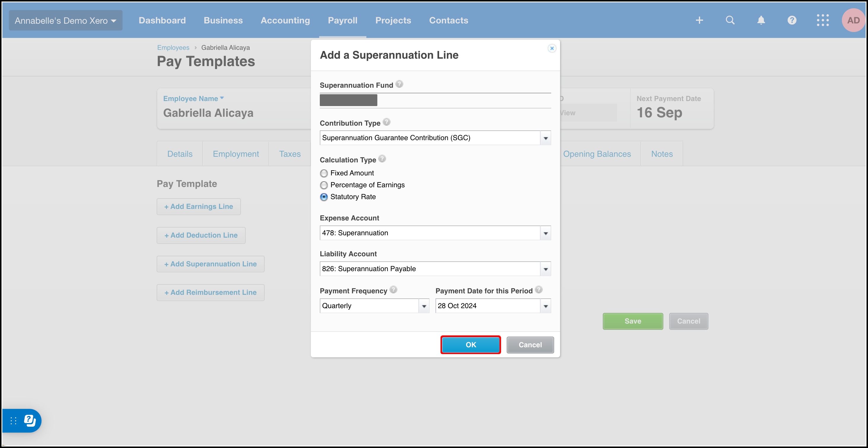Click the Employees breadcrumb link
The width and height of the screenshot is (868, 448).
pyautogui.click(x=173, y=47)
